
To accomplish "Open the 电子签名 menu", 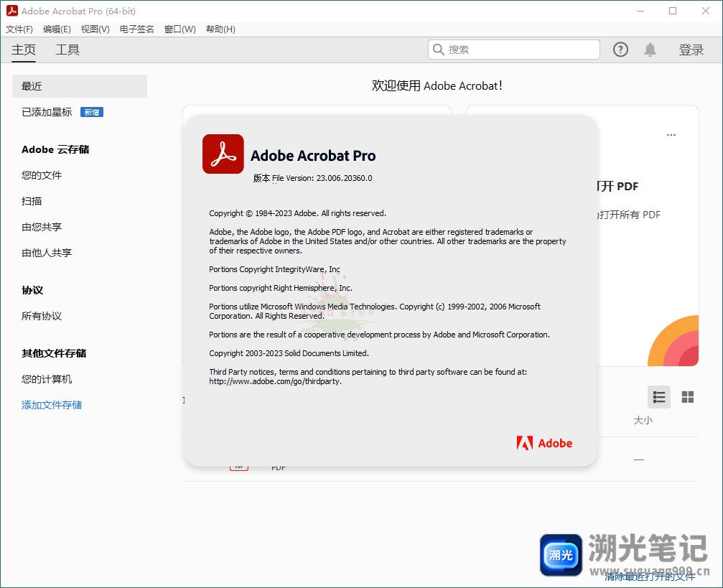I will coord(136,29).
